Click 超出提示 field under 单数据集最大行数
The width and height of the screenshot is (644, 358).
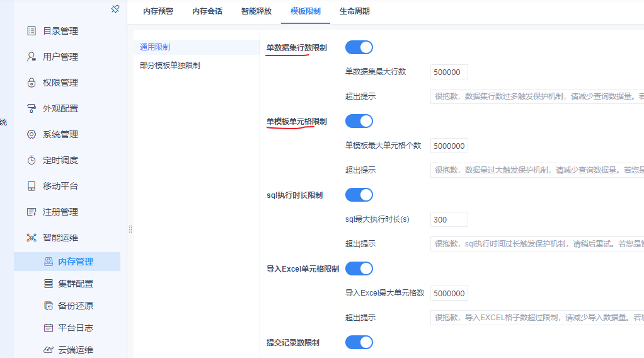(538, 96)
